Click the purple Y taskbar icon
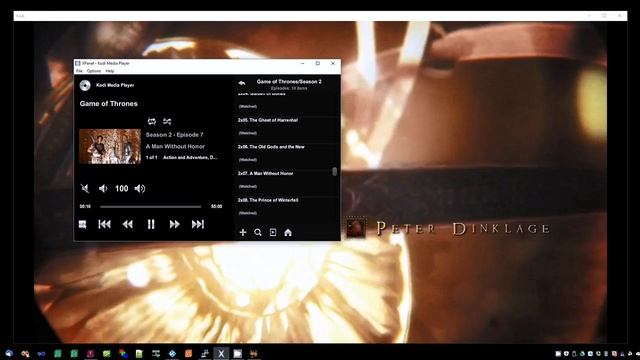Viewport: 640px width, 360px height. [x=90, y=353]
